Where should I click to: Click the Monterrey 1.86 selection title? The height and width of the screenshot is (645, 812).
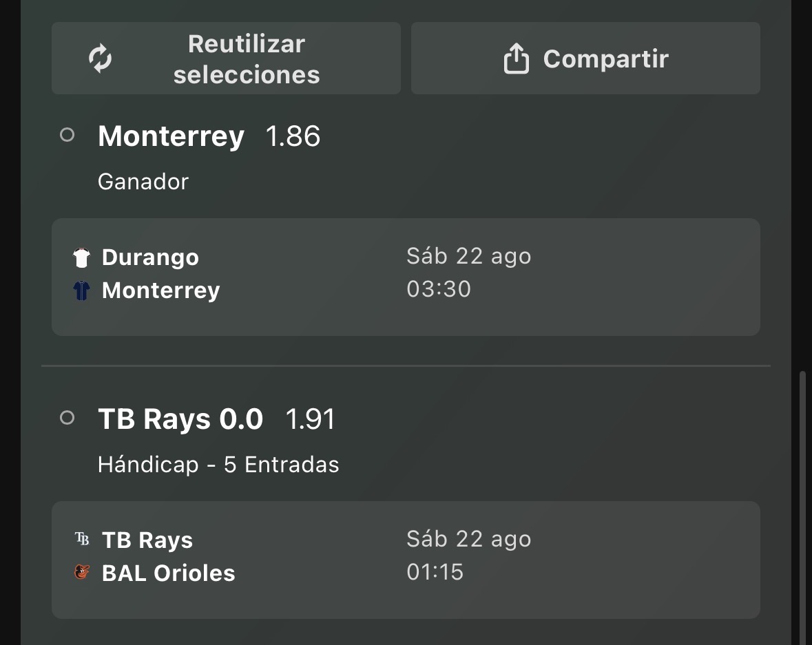click(209, 136)
